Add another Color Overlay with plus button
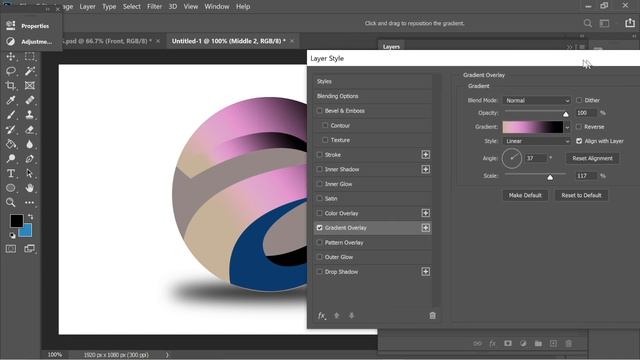 pos(425,213)
